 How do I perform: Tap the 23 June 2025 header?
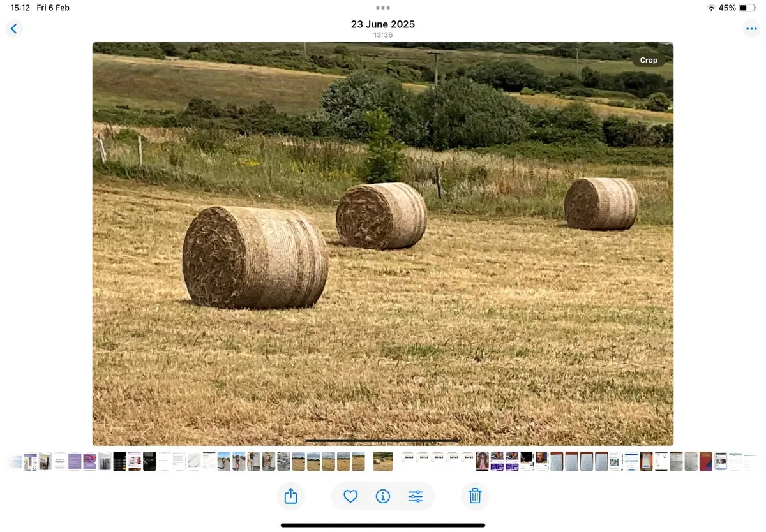pyautogui.click(x=382, y=24)
